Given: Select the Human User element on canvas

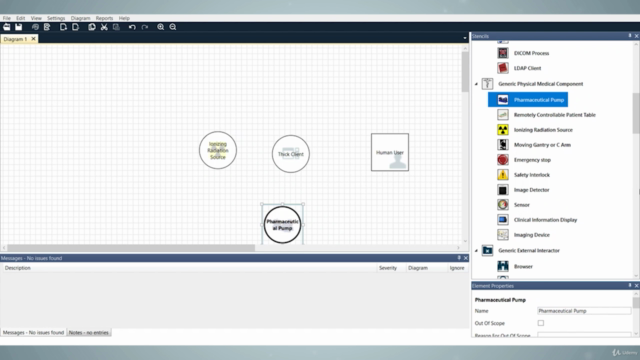Looking at the screenshot, I should point(390,152).
